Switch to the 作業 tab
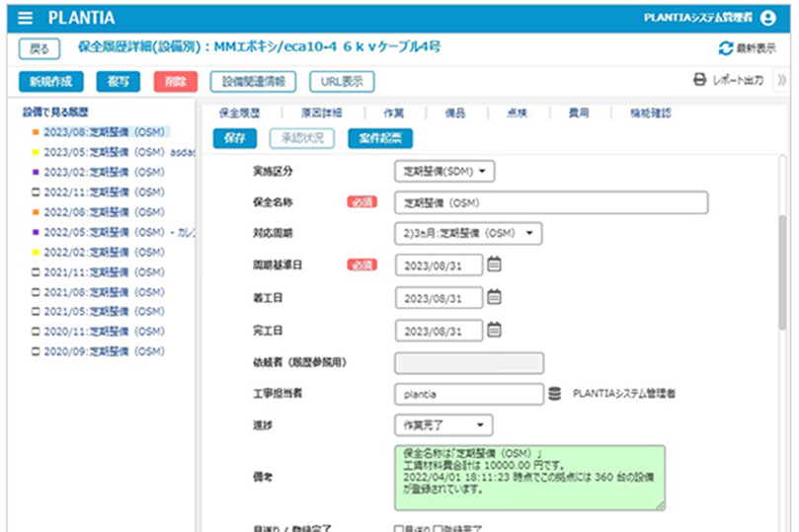This screenshot has height=532, width=799. 393,114
